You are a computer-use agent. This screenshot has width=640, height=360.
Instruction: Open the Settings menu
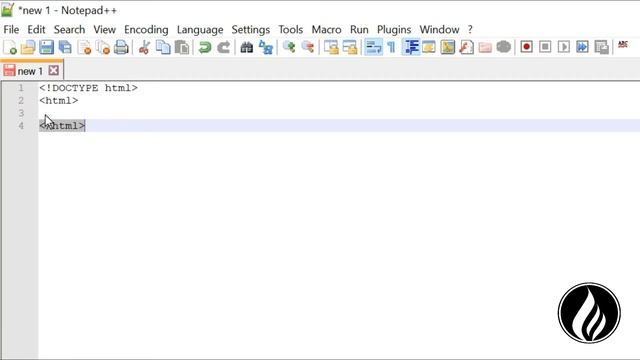[251, 30]
